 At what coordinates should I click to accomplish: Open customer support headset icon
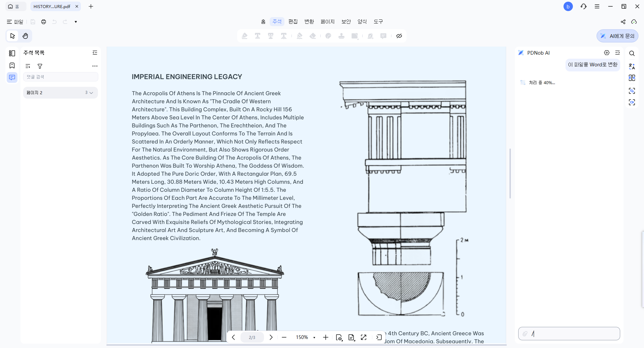coord(584,6)
